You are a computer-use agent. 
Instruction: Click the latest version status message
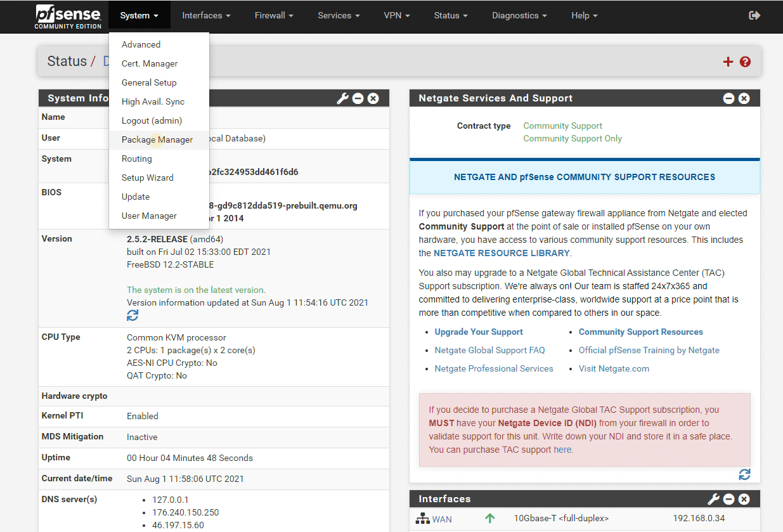tap(196, 290)
